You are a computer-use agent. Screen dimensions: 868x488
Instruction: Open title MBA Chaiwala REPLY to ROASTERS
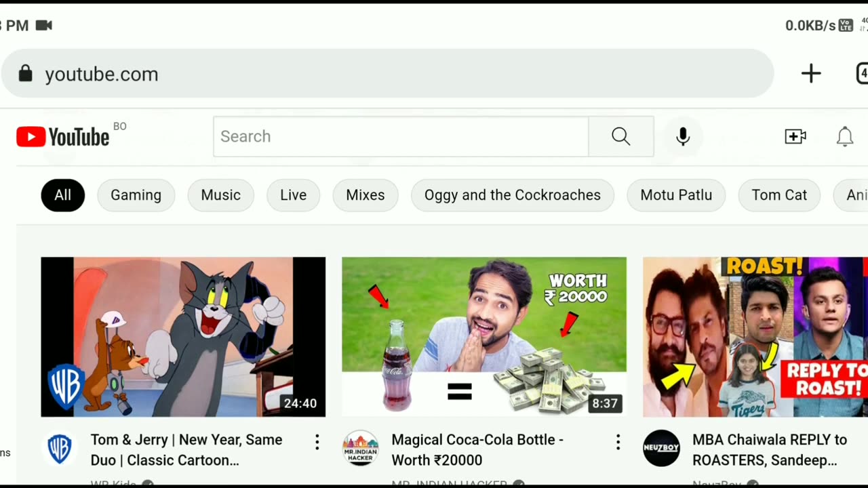pos(770,450)
